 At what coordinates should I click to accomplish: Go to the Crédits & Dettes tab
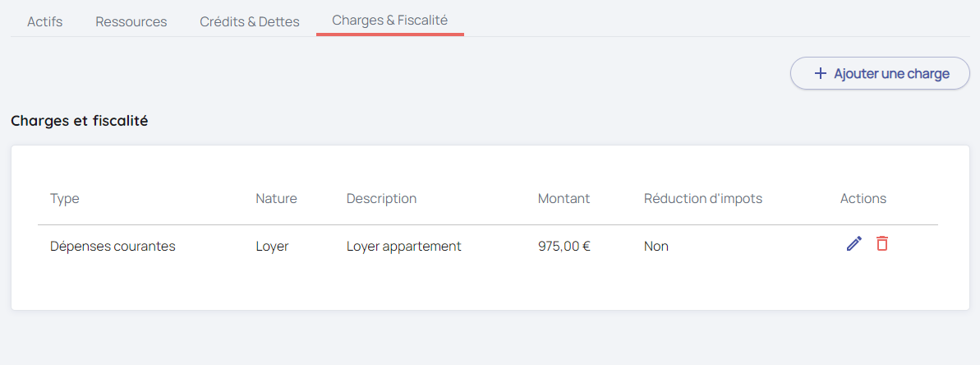[x=250, y=21]
